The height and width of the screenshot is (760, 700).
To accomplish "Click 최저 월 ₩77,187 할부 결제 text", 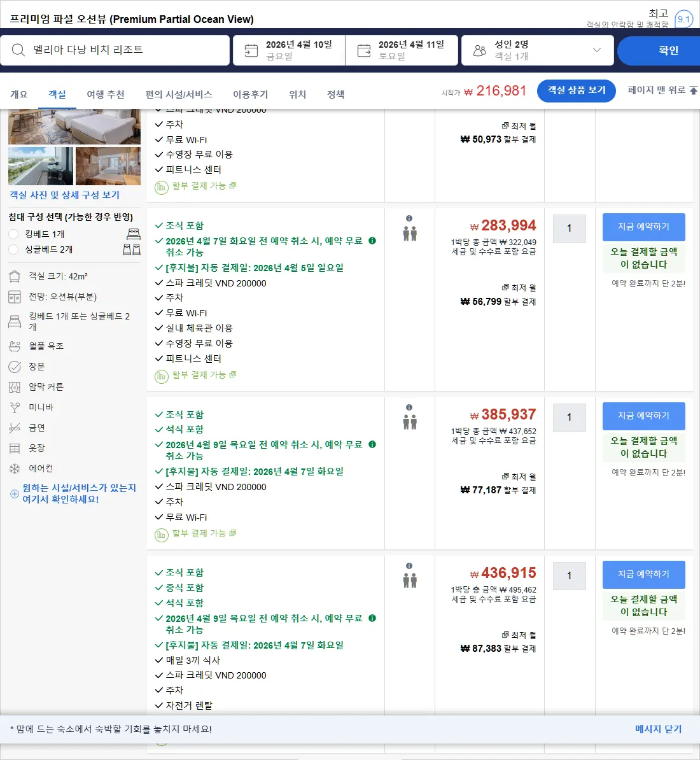I will pyautogui.click(x=498, y=484).
